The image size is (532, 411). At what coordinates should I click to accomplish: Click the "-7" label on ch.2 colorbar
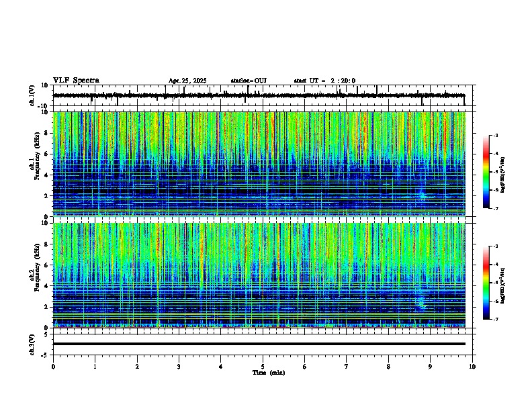(x=495, y=319)
